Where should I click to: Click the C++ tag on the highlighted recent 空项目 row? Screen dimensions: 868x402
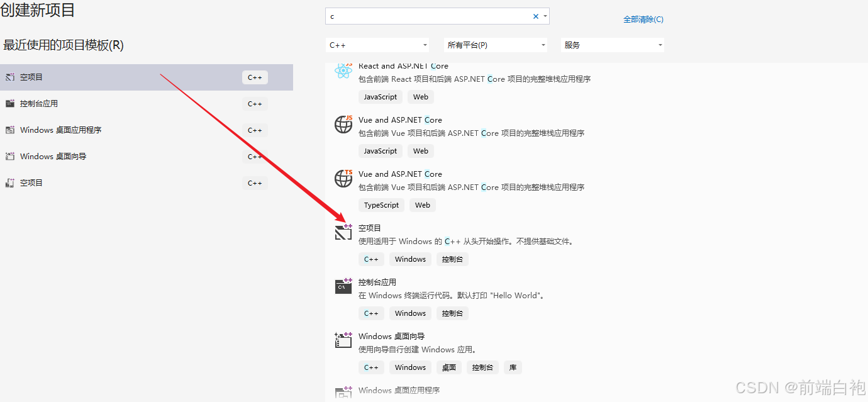(255, 77)
